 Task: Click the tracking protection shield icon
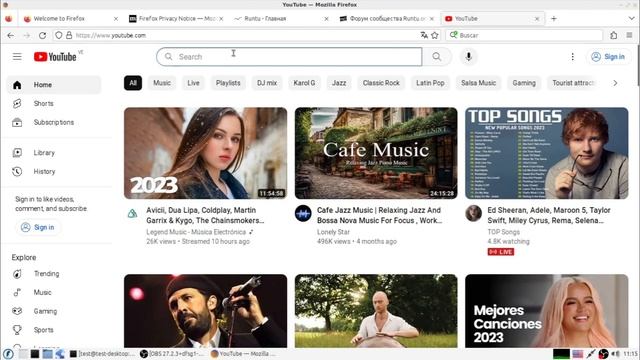pos(59,36)
